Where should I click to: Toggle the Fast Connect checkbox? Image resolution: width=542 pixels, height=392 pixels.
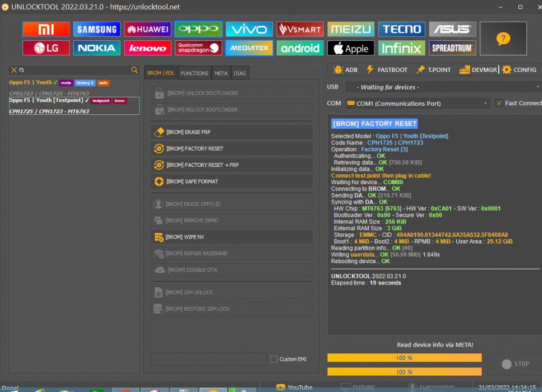tap(499, 103)
